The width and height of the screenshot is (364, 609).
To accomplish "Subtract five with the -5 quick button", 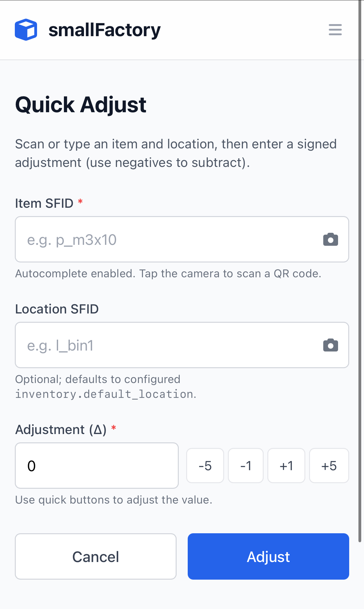I will click(x=205, y=466).
